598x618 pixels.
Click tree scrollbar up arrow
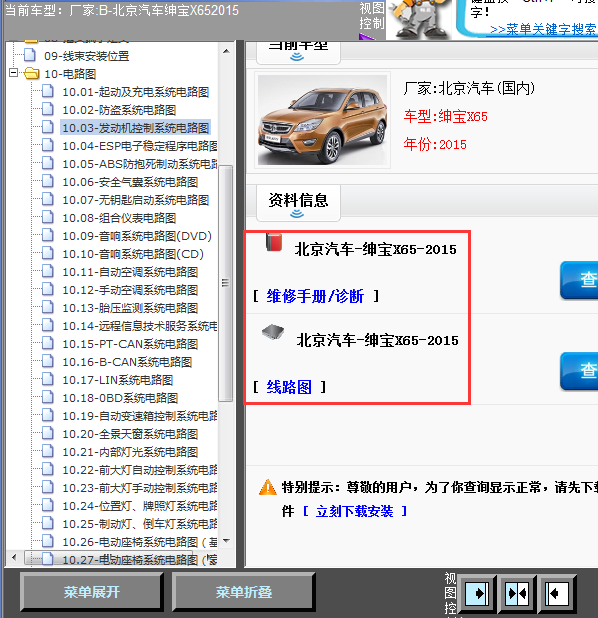pos(226,51)
